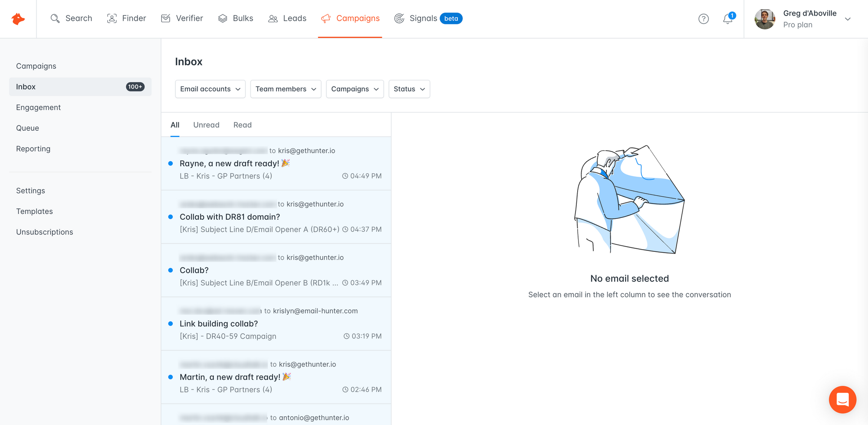The width and height of the screenshot is (868, 425).
Task: Expand the account menu chevron
Action: [x=848, y=19]
